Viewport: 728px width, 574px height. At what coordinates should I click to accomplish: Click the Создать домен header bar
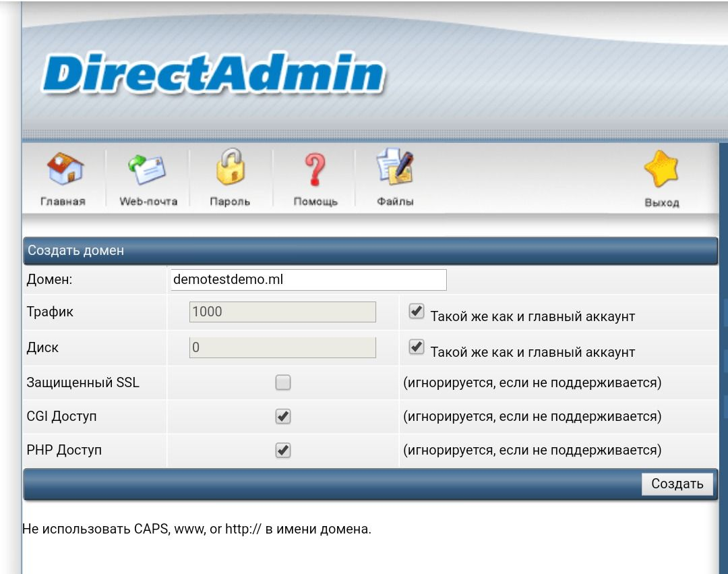click(370, 251)
